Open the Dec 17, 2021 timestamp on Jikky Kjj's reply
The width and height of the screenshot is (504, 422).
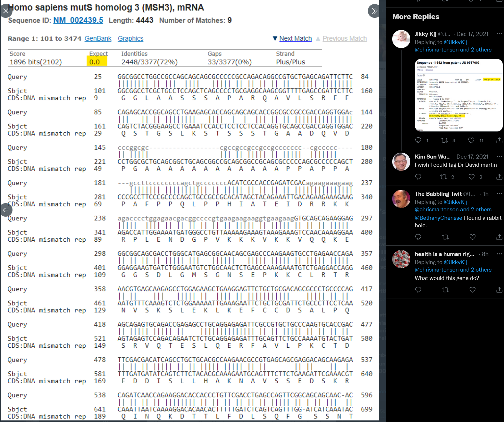coord(472,34)
